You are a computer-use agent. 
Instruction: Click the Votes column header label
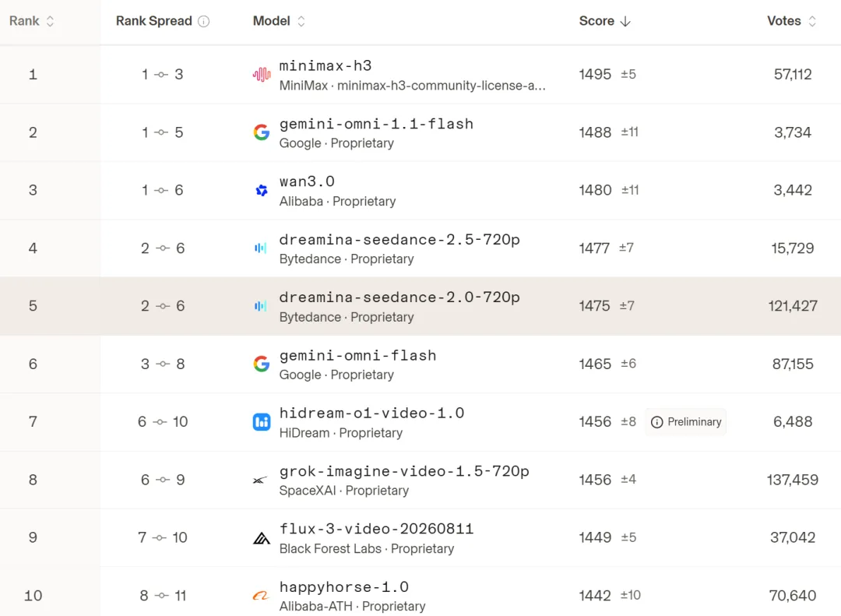[784, 21]
